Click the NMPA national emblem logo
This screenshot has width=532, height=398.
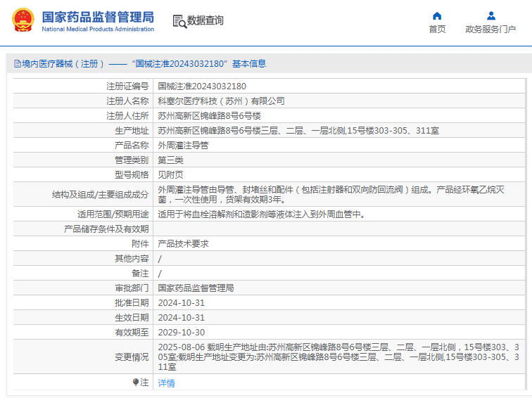[x=23, y=20]
